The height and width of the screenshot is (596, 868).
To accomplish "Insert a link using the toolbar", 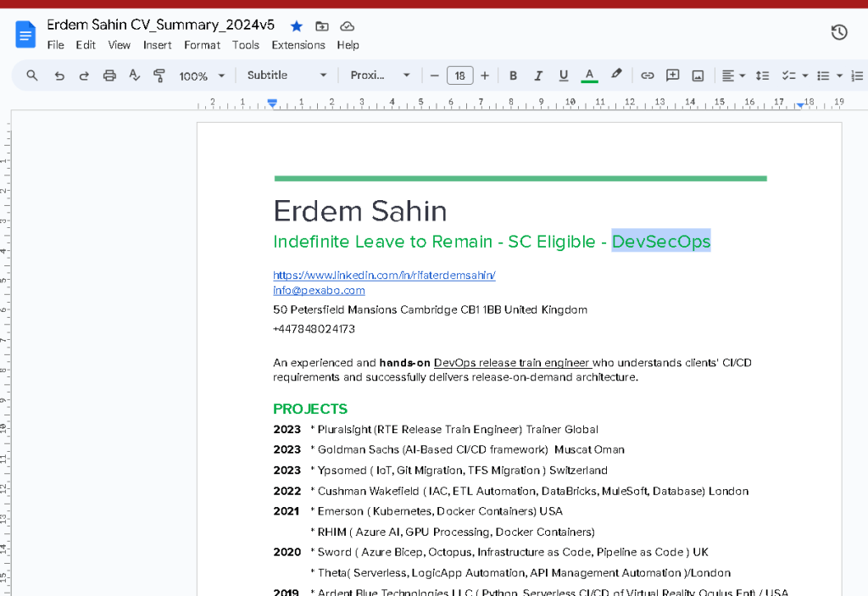I will [647, 75].
